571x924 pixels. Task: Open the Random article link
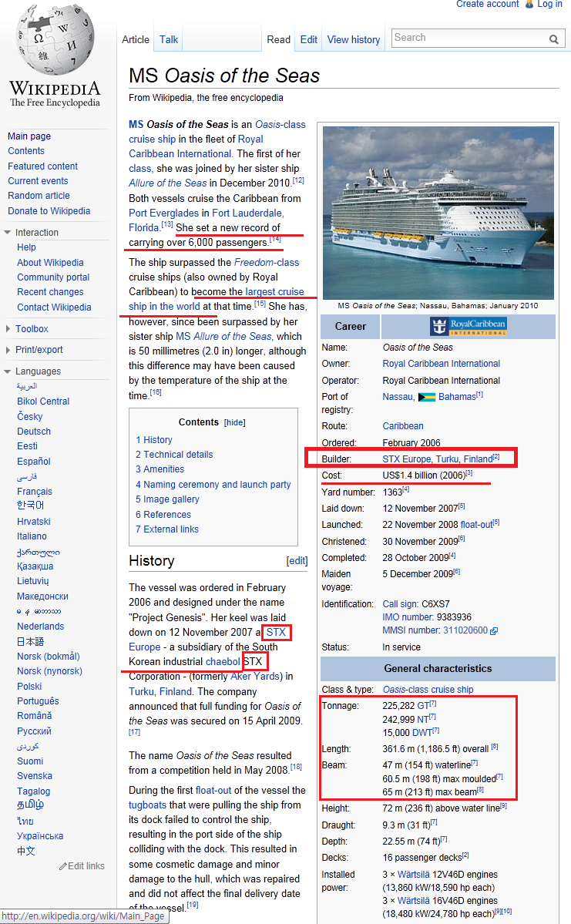(x=39, y=196)
